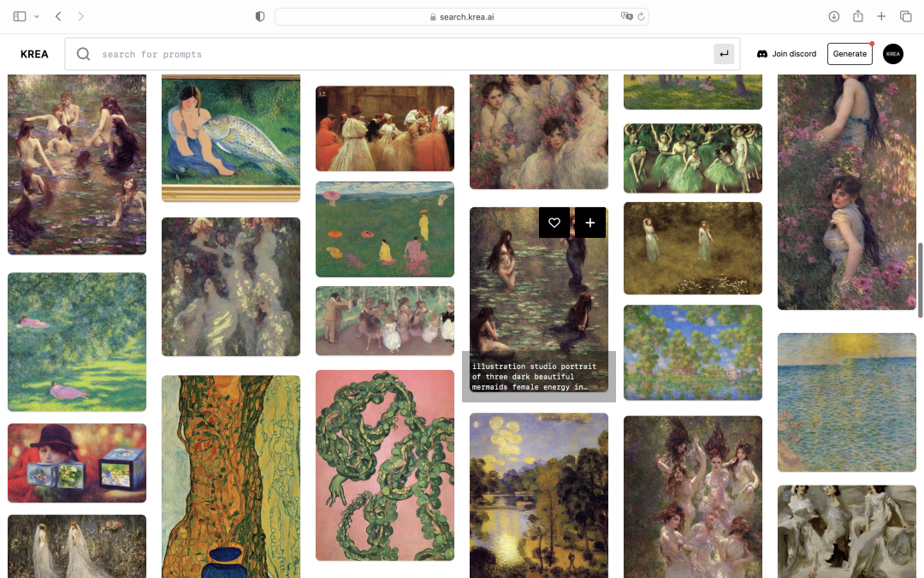This screenshot has height=578, width=924.
Task: Click the KREA logo home link
Action: pyautogui.click(x=34, y=54)
